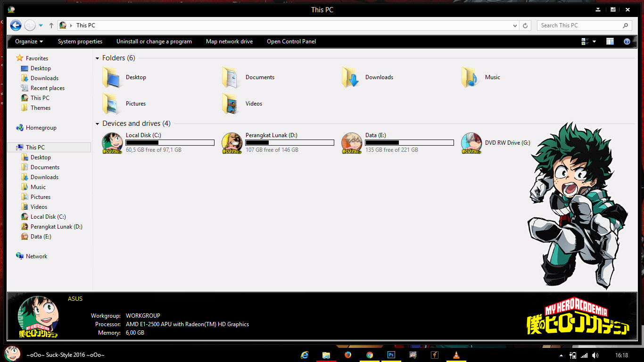Switch to Photoshop in the taskbar

pyautogui.click(x=391, y=355)
